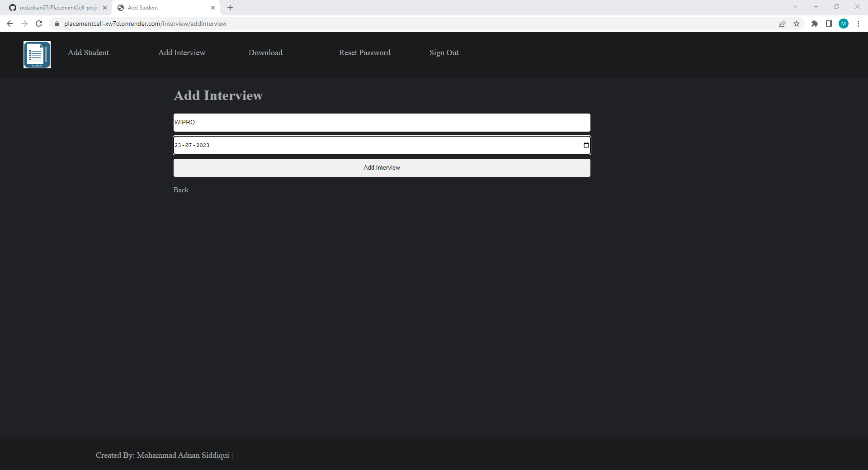Reload the page using the refresh icon
868x470 pixels.
click(x=39, y=24)
